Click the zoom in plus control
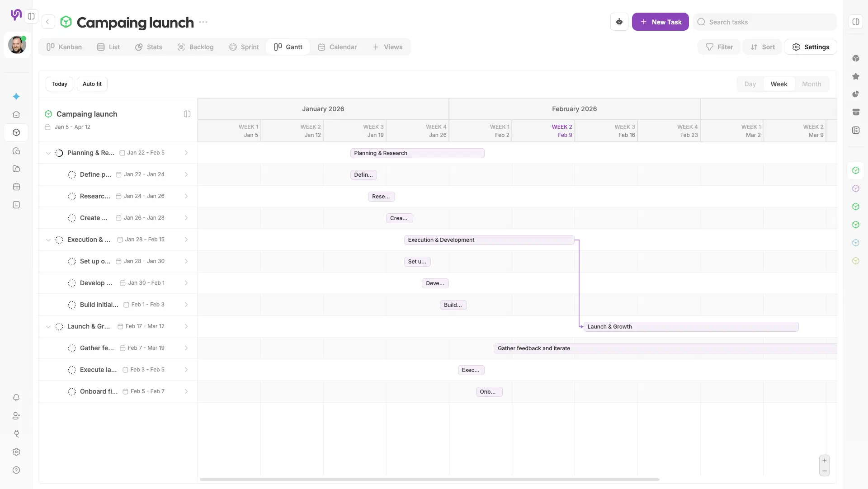The width and height of the screenshot is (868, 489). pyautogui.click(x=824, y=461)
